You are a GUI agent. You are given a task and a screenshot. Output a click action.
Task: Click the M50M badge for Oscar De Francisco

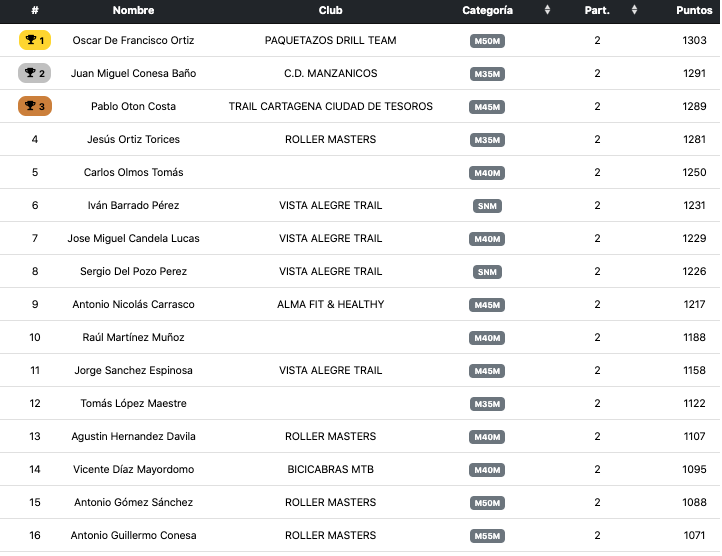pos(487,41)
